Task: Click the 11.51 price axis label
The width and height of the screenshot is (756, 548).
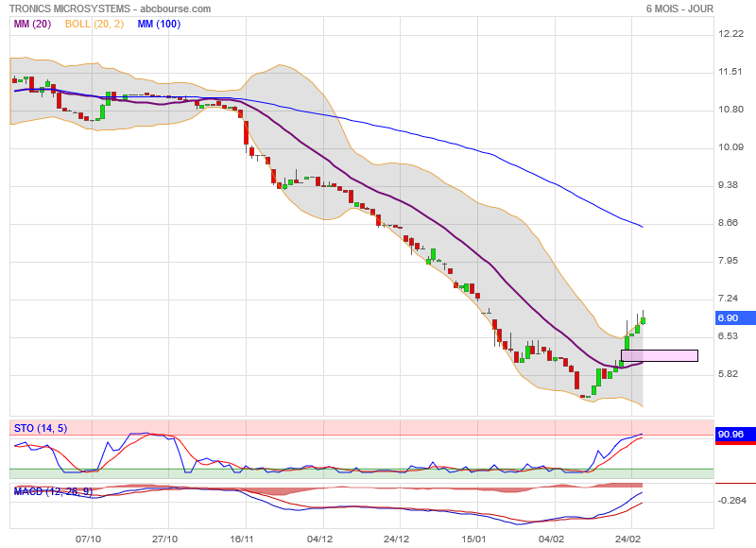Action: click(730, 71)
